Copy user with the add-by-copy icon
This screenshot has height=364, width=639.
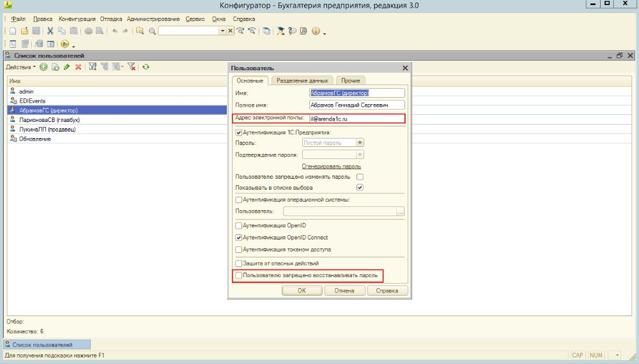pyautogui.click(x=56, y=67)
